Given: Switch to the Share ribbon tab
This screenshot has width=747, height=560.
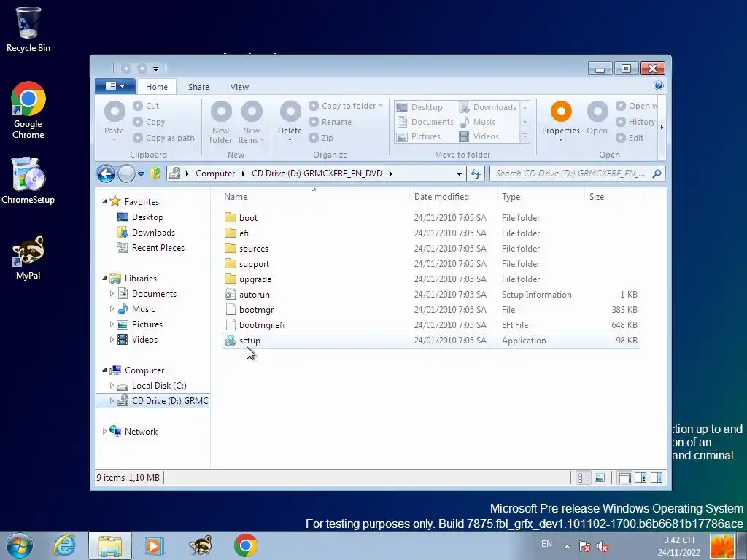Looking at the screenshot, I should pos(198,87).
